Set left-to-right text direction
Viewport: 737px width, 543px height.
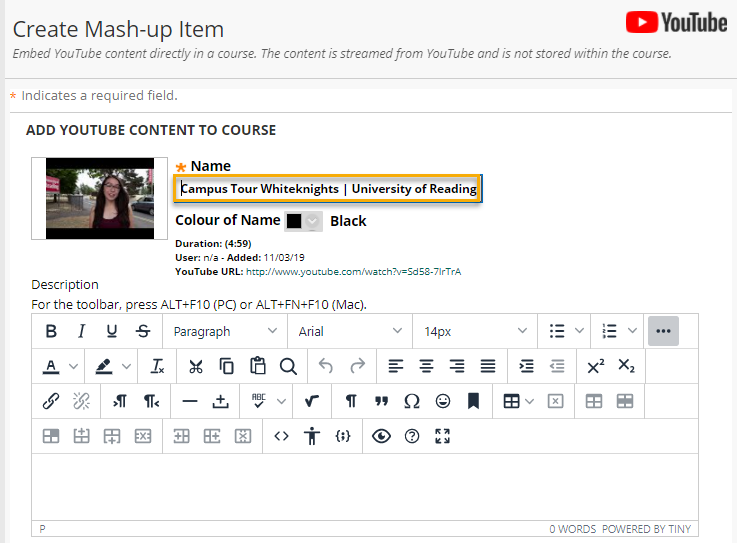click(x=120, y=401)
